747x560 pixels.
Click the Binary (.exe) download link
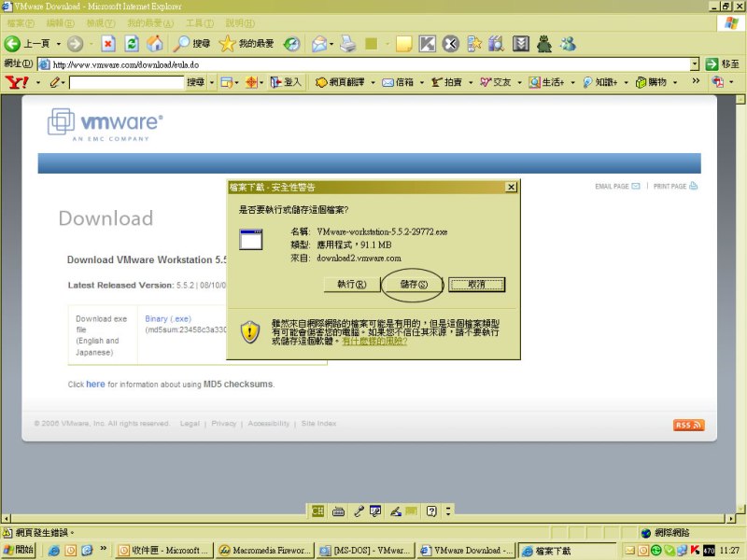(x=168, y=318)
